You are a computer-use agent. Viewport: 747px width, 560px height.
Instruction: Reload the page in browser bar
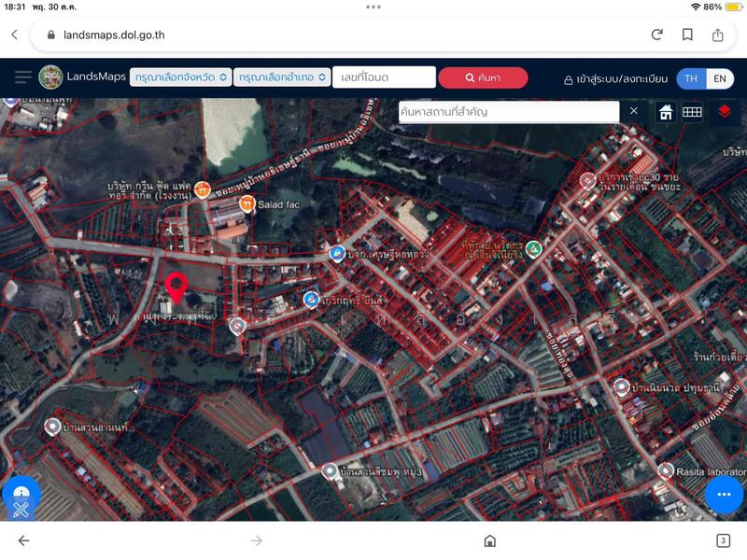click(x=656, y=35)
